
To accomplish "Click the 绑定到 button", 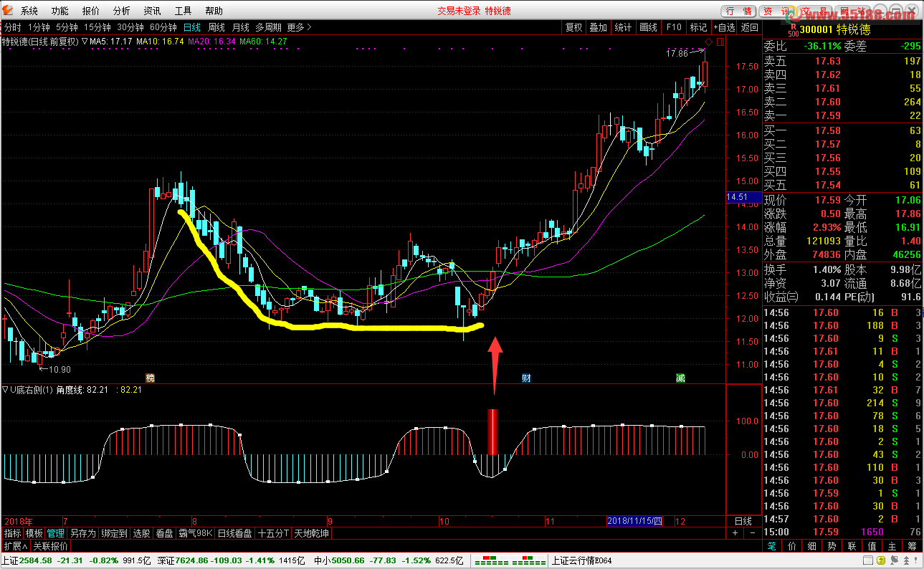I will coord(114,533).
